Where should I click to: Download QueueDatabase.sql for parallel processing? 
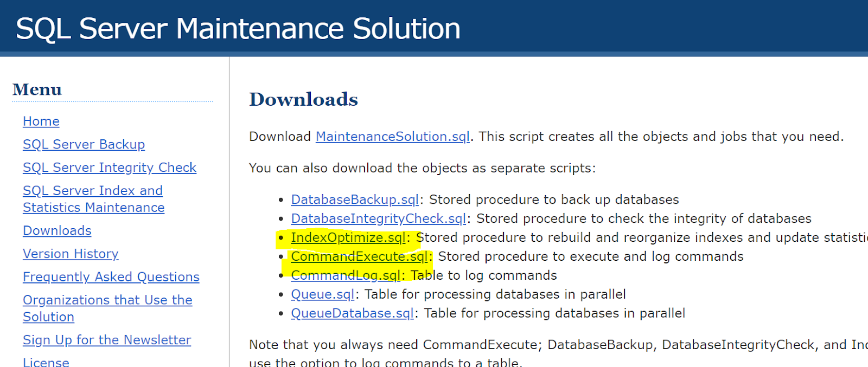[x=352, y=313]
